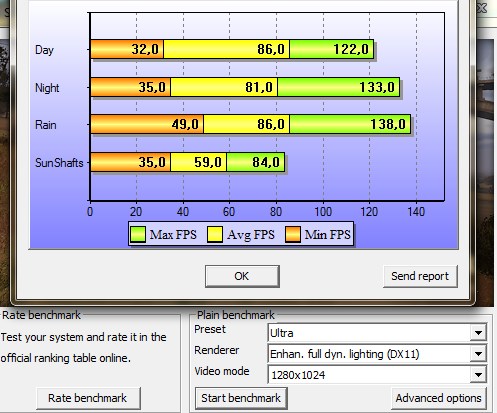Click the Night row label

47,88
